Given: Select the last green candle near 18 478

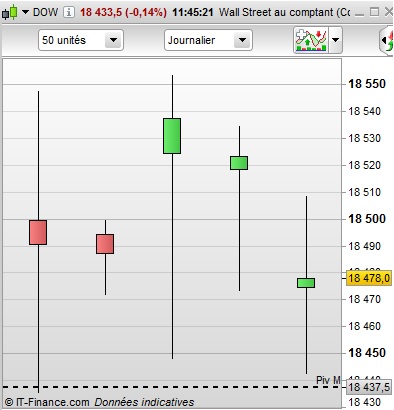Looking at the screenshot, I should point(306,283).
